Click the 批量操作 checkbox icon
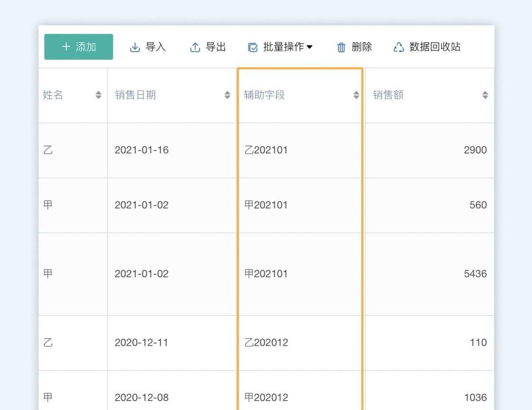 click(x=253, y=47)
